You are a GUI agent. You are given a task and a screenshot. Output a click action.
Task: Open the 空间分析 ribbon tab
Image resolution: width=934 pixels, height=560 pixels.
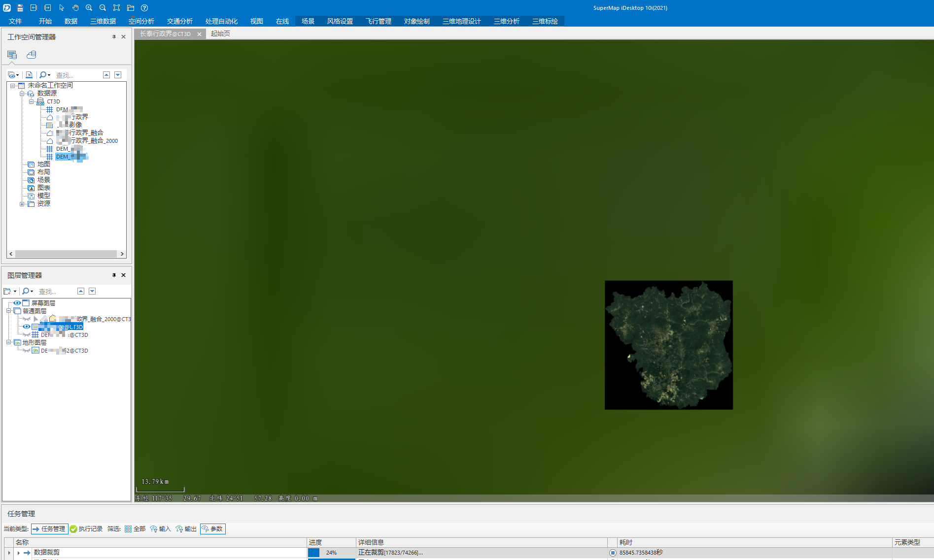[141, 21]
